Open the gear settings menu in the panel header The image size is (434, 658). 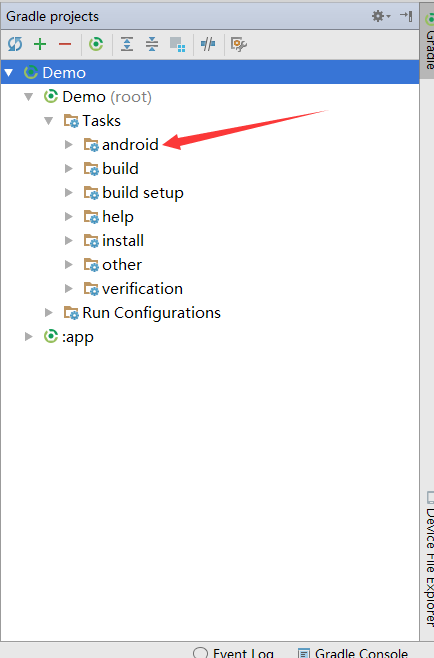[x=381, y=16]
